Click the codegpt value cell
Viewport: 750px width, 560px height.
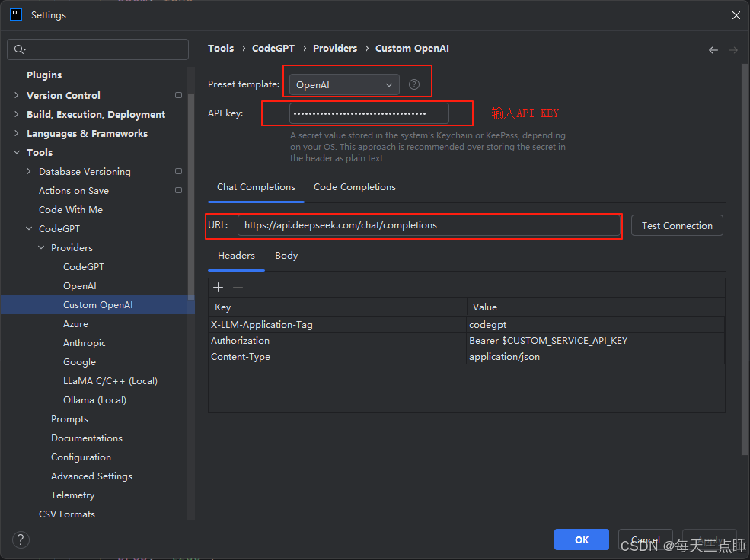pos(595,324)
